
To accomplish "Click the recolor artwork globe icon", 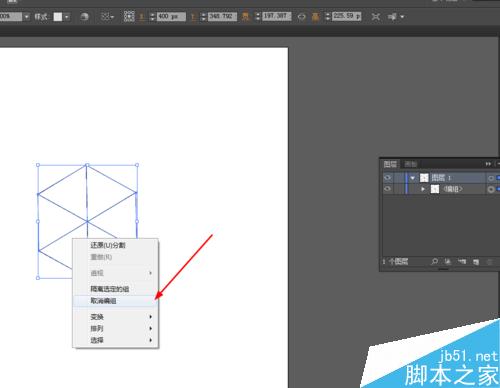I will coord(85,17).
